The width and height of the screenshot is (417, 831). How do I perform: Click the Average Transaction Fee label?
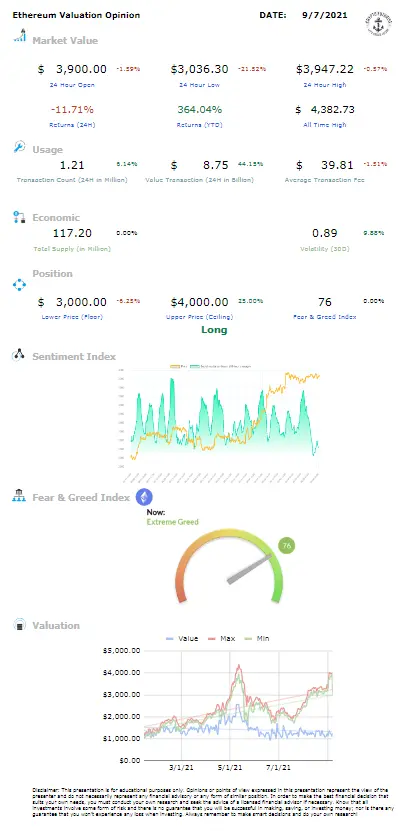pos(324,180)
